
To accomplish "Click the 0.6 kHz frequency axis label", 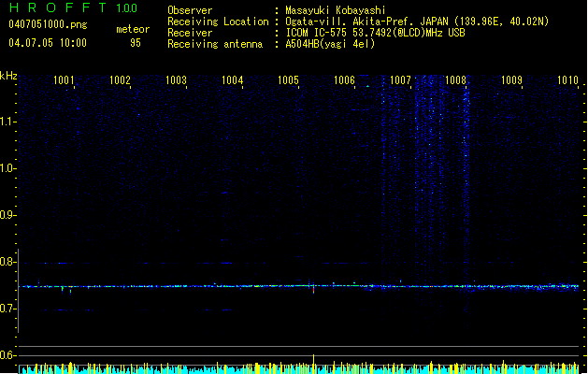I will [7, 355].
